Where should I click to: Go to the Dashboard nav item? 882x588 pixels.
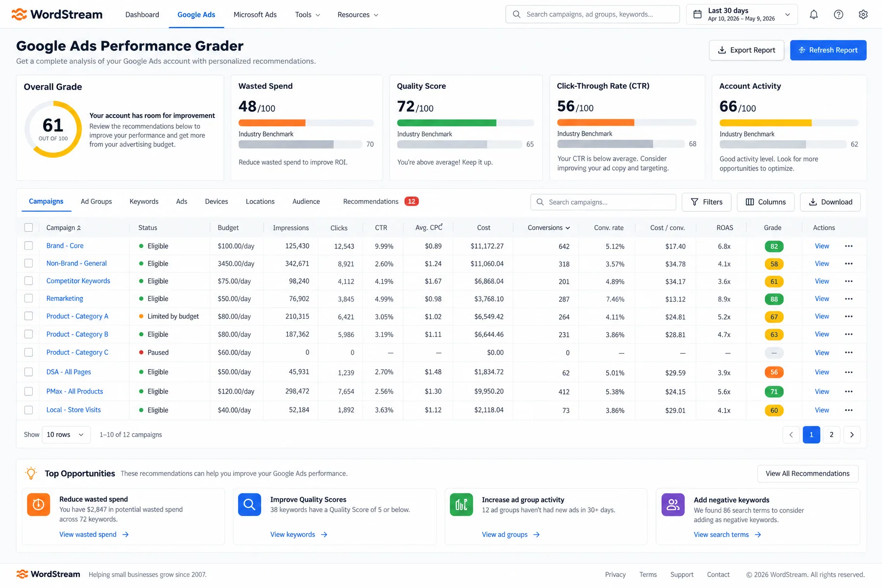point(142,15)
